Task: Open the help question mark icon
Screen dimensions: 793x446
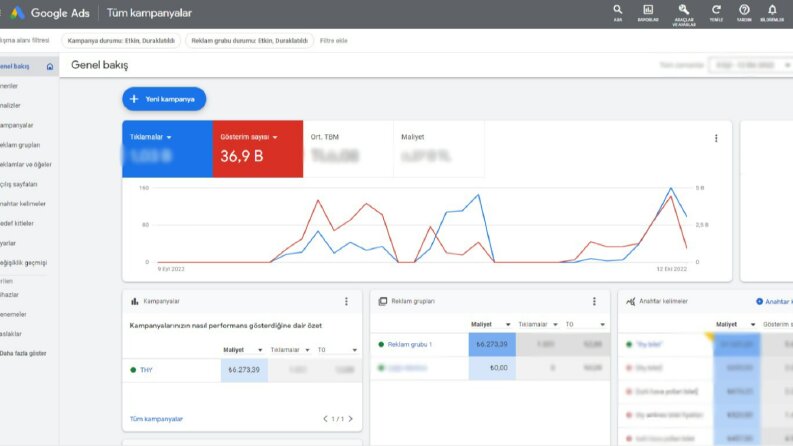Action: (x=744, y=10)
